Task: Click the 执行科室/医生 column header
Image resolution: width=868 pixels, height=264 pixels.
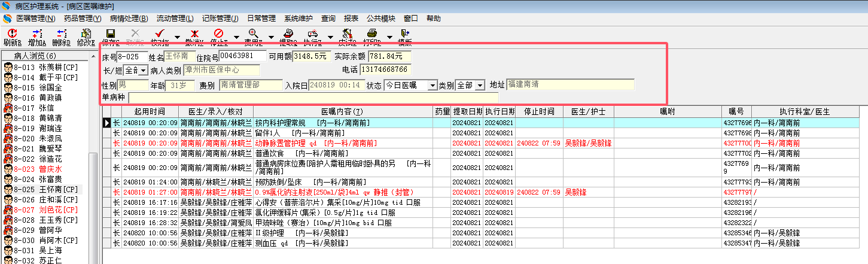Action: click(805, 112)
